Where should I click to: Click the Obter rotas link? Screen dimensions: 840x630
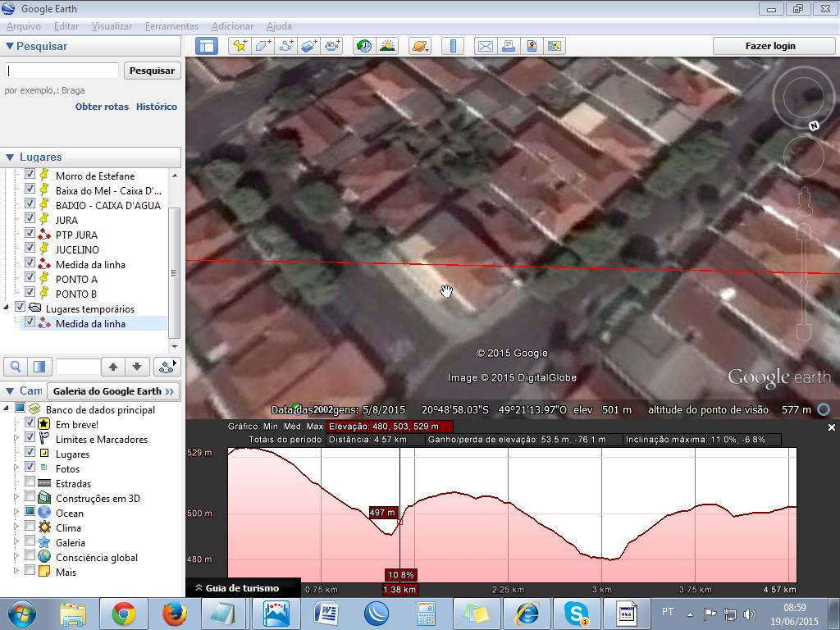pos(102,107)
